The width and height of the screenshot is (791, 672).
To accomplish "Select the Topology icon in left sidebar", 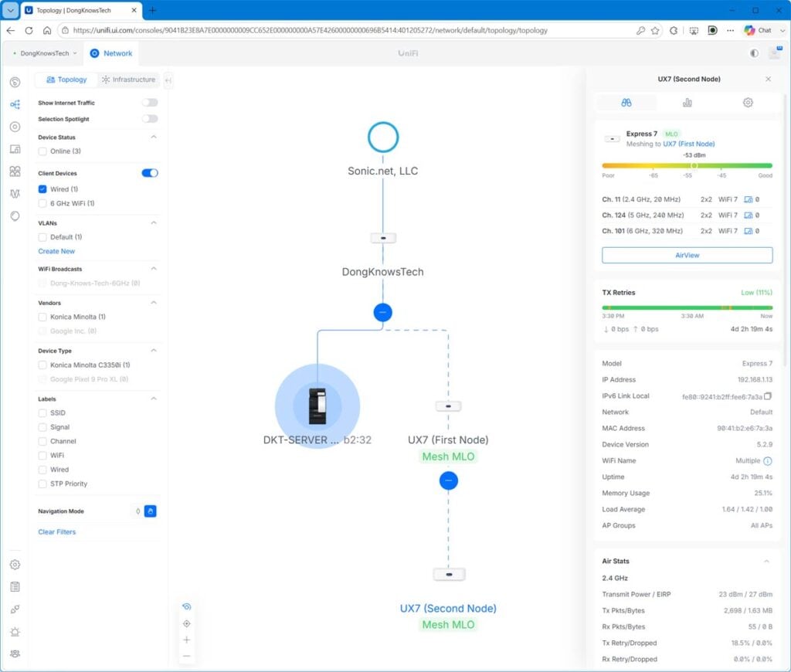I will (15, 104).
